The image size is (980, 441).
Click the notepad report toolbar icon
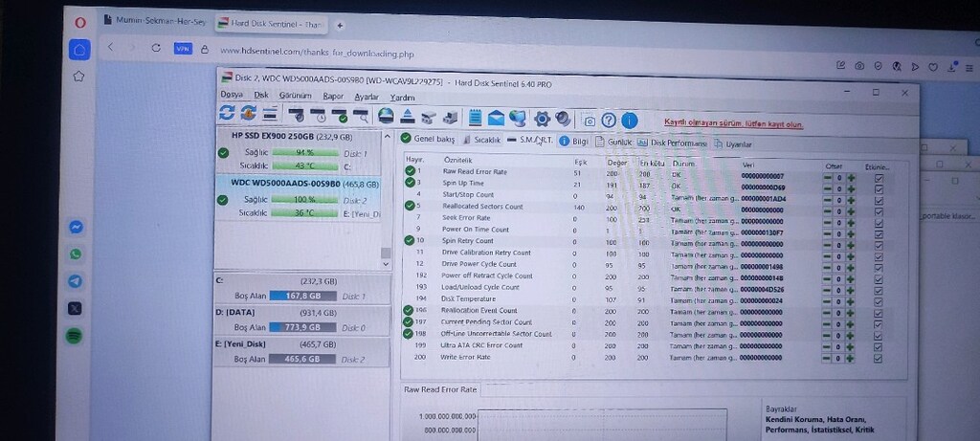coord(475,118)
